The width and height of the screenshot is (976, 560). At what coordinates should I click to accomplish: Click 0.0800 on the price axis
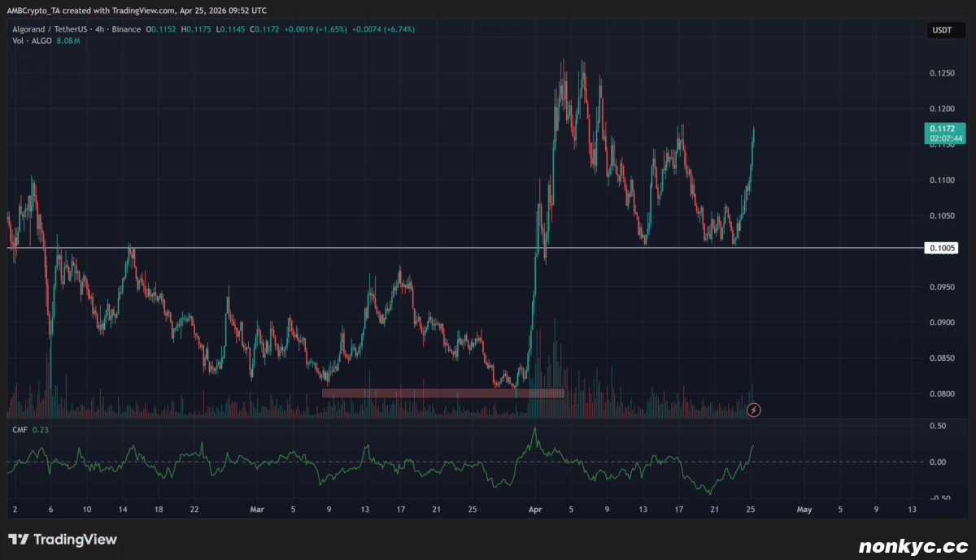tap(943, 394)
